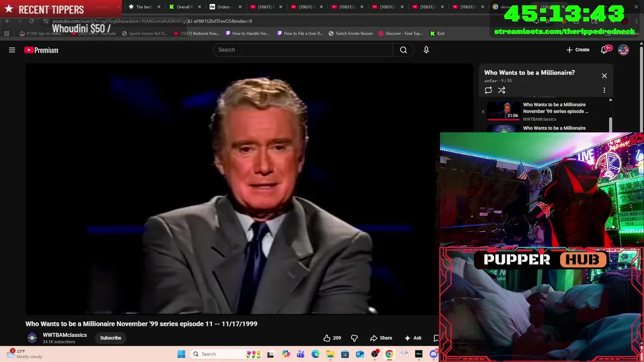Open the Chrome apps grid in bookmarks bar
Viewport: 644px width, 362px height.
point(7,34)
